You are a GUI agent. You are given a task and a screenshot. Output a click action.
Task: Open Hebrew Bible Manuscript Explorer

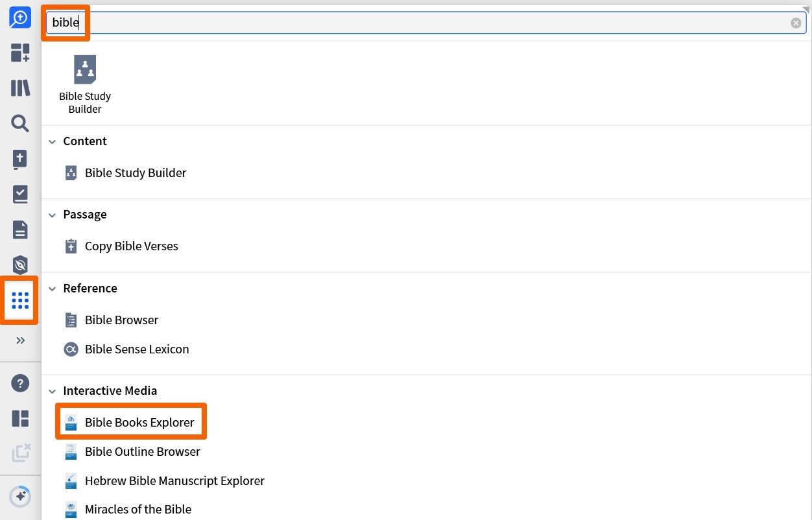165,481
